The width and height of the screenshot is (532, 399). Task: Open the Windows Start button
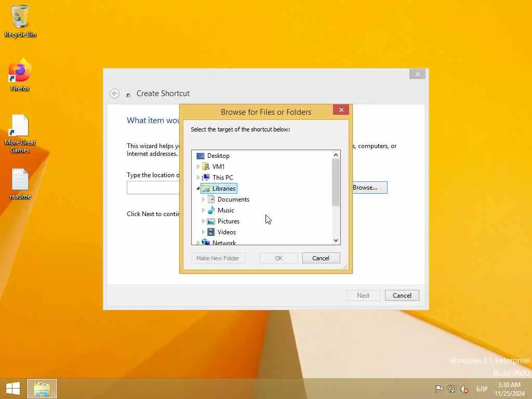(13, 389)
